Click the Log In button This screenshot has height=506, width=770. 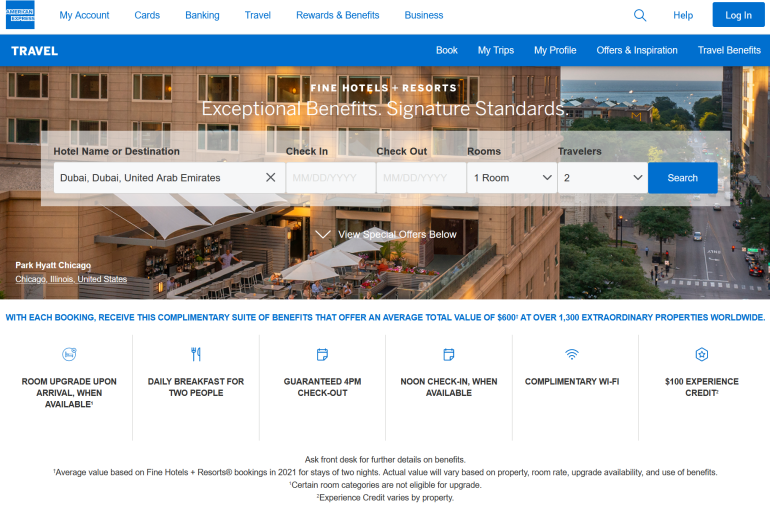tap(738, 15)
